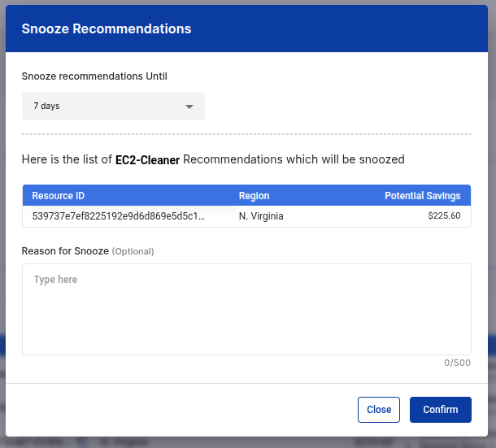Screen dimensions: 496x448
Task: Click the Snooze Recommendations dialog title
Action: click(107, 28)
